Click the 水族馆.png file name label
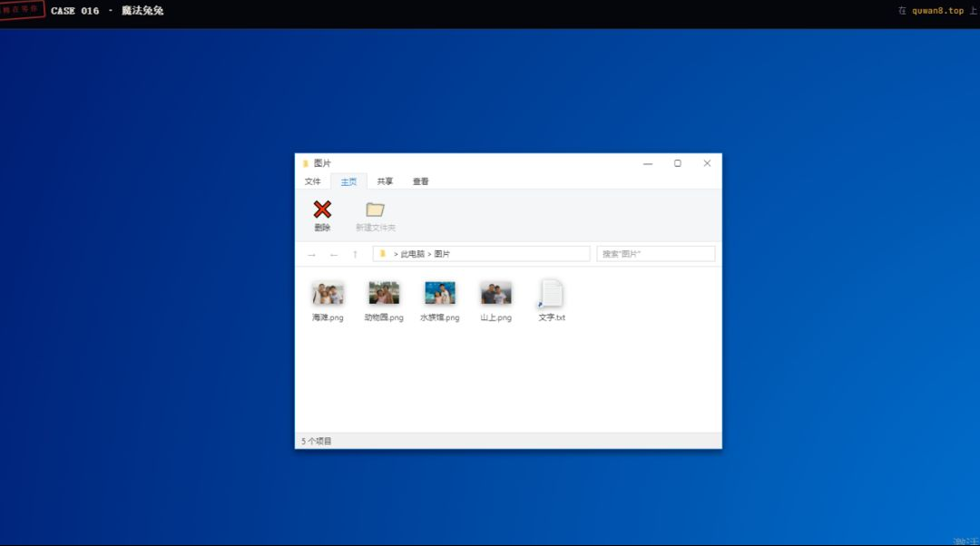Screen dimensions: 980x546 [x=440, y=317]
